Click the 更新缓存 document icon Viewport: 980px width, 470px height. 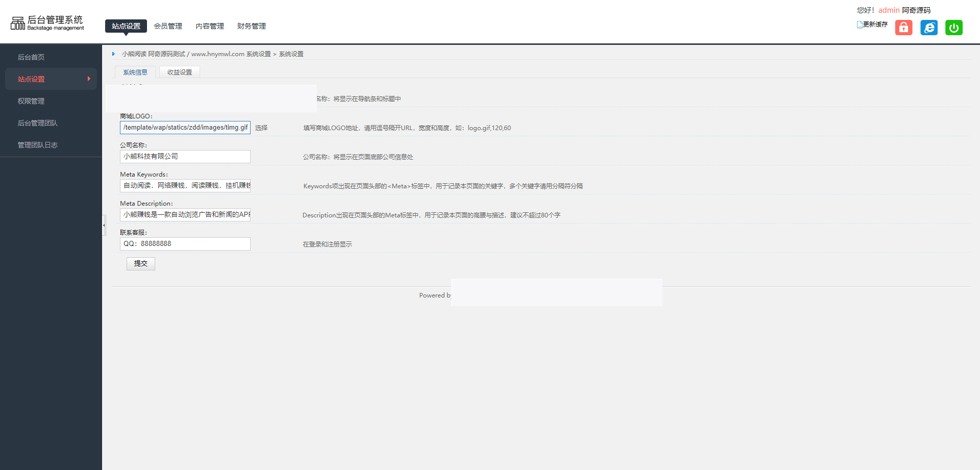(860, 24)
